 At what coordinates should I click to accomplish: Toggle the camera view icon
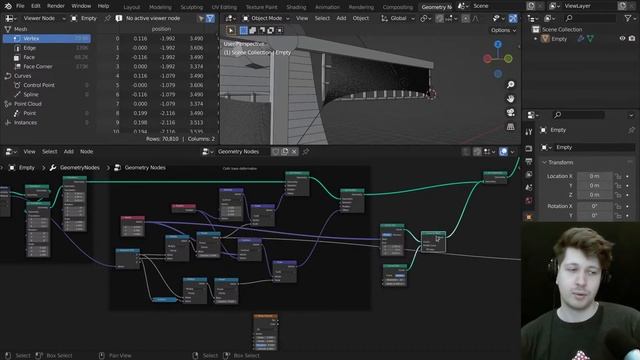coord(510,113)
